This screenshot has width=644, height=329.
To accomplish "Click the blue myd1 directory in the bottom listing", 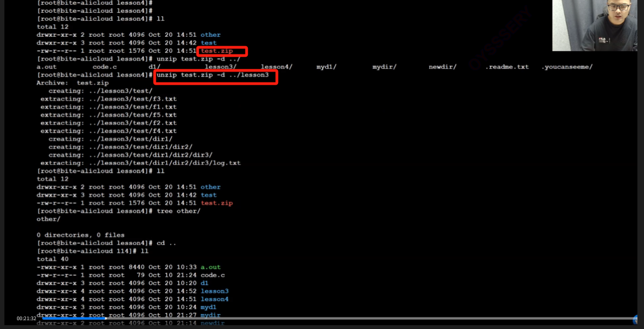I will tap(208, 307).
